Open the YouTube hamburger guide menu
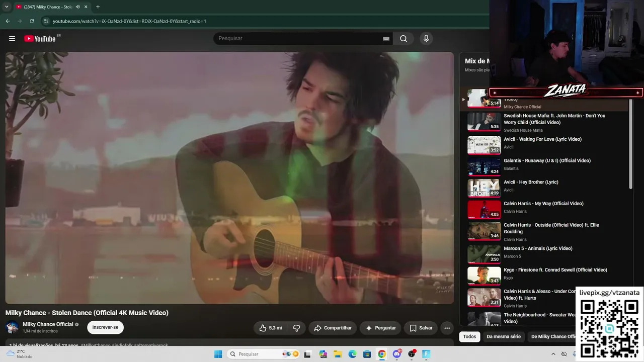Image resolution: width=644 pixels, height=362 pixels. click(12, 39)
